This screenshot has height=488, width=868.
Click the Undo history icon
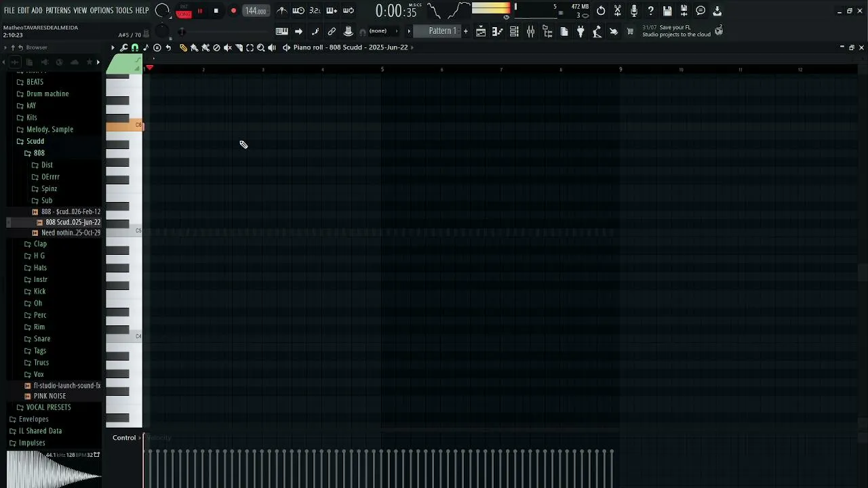click(601, 11)
